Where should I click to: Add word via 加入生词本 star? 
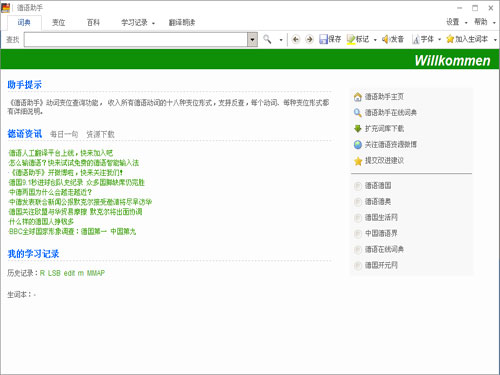(x=450, y=39)
